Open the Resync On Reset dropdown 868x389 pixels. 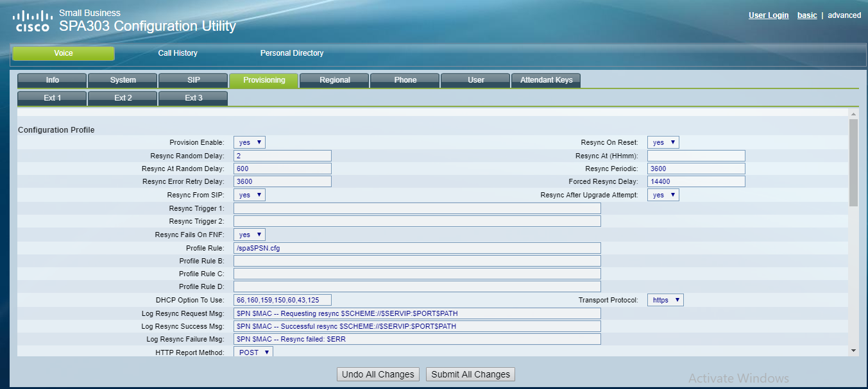(x=663, y=142)
